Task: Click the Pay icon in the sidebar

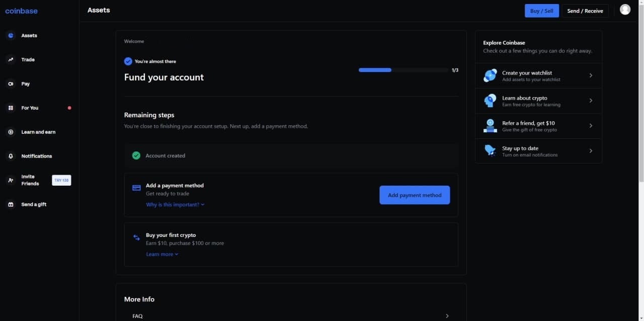Action: pyautogui.click(x=10, y=84)
